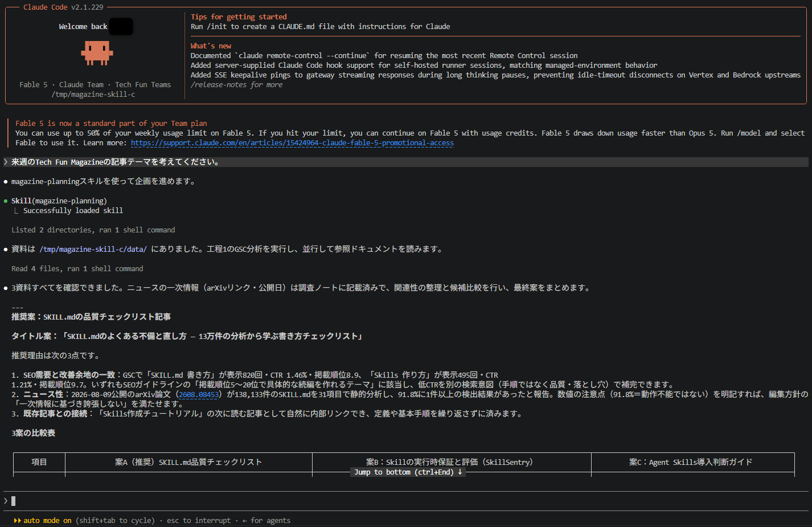Screen dimensions: 812x527
Task: Click the '3資料すべてを確認できました' message
Action: 301,288
